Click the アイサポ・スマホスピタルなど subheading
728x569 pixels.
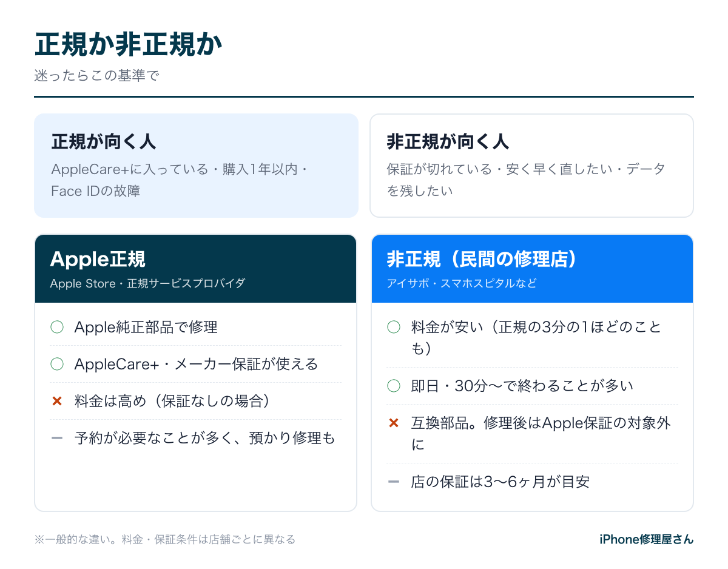[462, 284]
